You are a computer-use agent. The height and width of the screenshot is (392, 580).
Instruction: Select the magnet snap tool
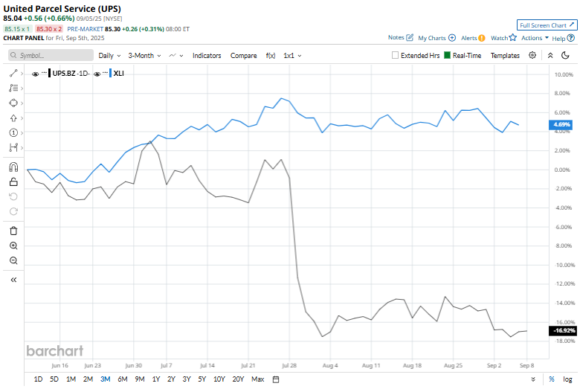tap(13, 167)
